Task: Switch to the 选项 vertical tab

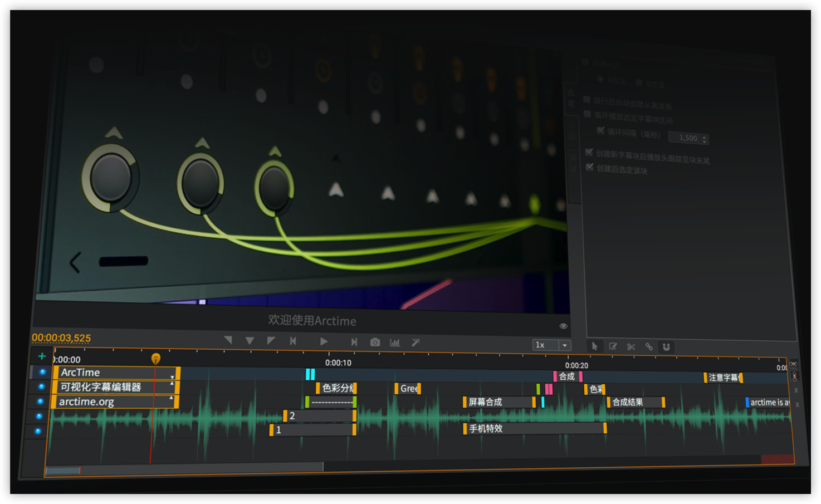Action: pyautogui.click(x=570, y=98)
